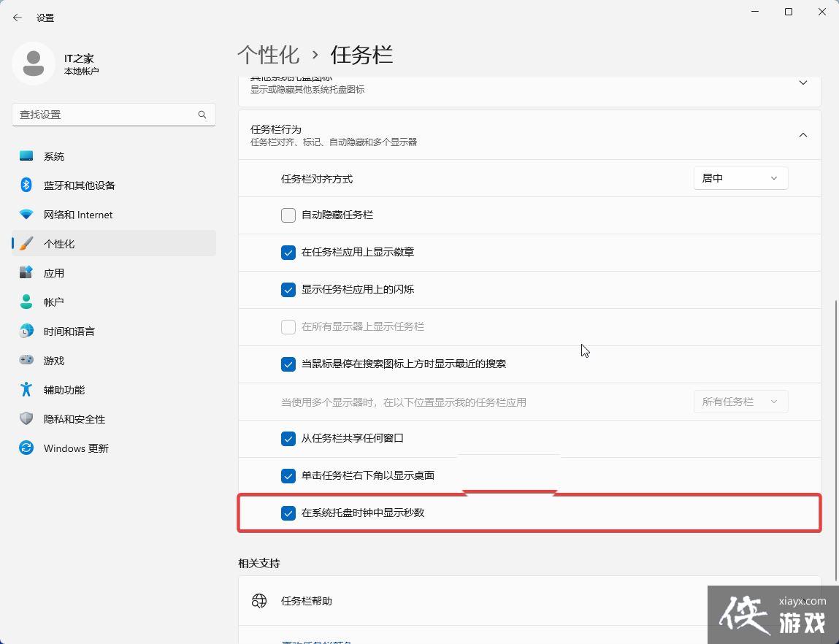The image size is (839, 644).
Task: Enable automatically hide the taskbar
Action: (288, 215)
